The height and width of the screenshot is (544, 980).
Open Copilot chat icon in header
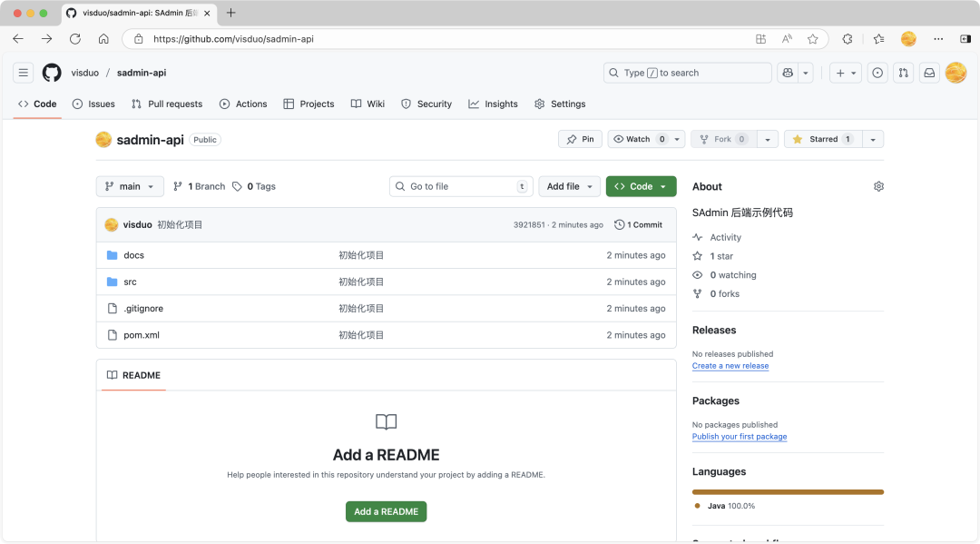tap(788, 73)
